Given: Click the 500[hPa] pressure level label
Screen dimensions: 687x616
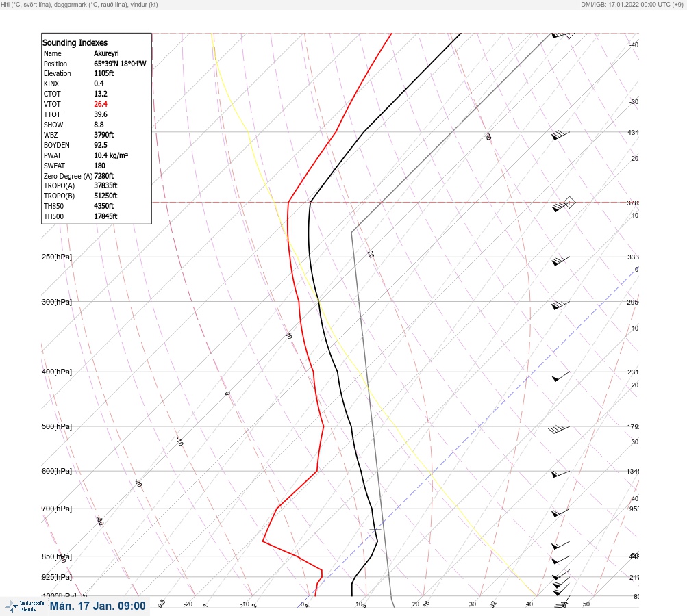Looking at the screenshot, I should point(57,426).
